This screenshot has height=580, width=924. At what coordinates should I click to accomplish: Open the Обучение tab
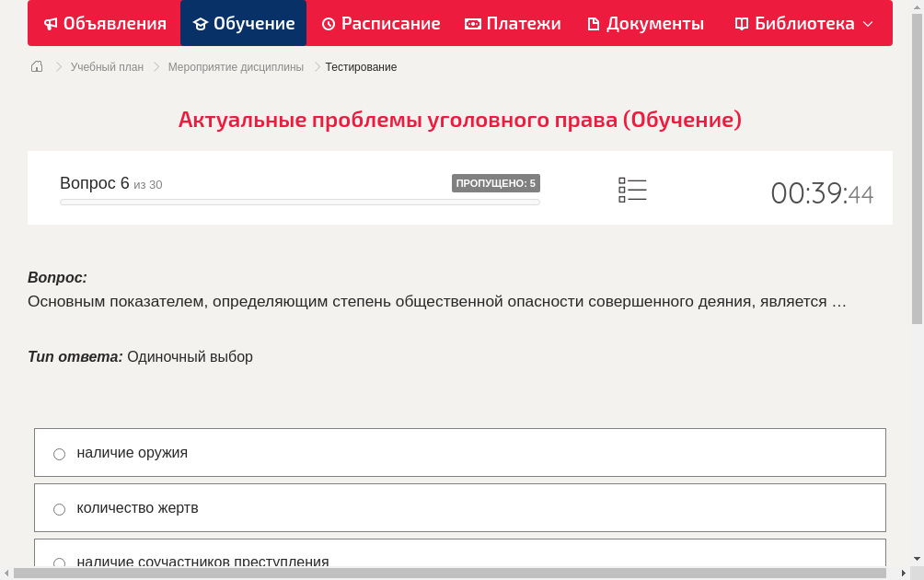[x=243, y=23]
